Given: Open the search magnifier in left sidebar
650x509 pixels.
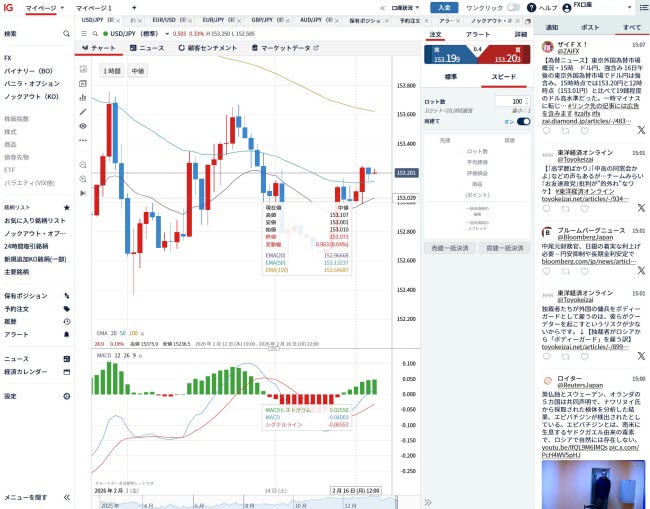Looking at the screenshot, I should click(66, 34).
